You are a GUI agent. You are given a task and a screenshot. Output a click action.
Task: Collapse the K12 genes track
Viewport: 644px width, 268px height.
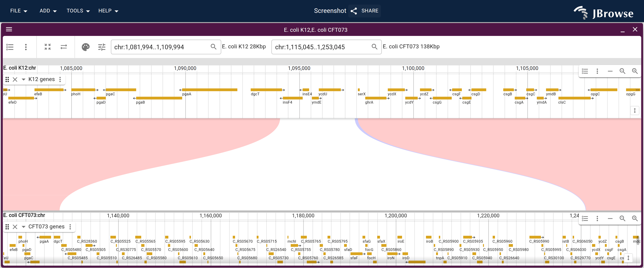(23, 80)
